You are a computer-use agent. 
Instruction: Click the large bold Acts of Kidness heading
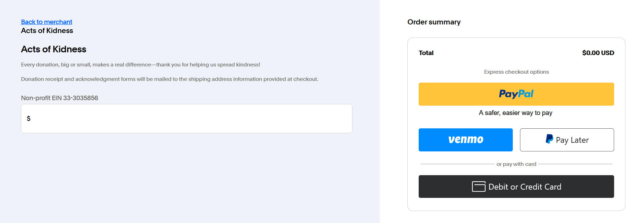click(x=54, y=49)
